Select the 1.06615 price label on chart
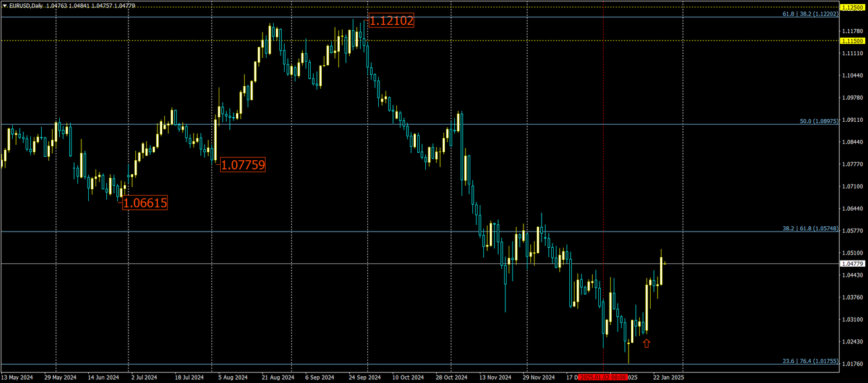Image resolution: width=868 pixels, height=383 pixels. tap(145, 203)
